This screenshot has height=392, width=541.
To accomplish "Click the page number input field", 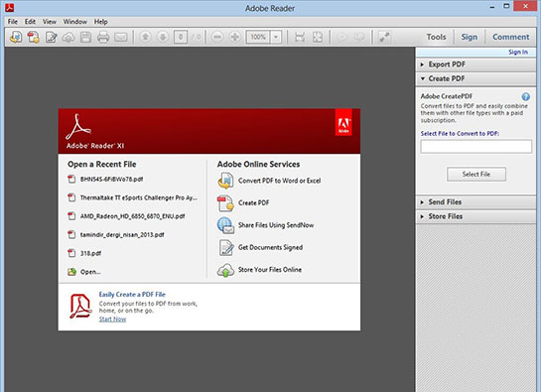I will tap(181, 37).
